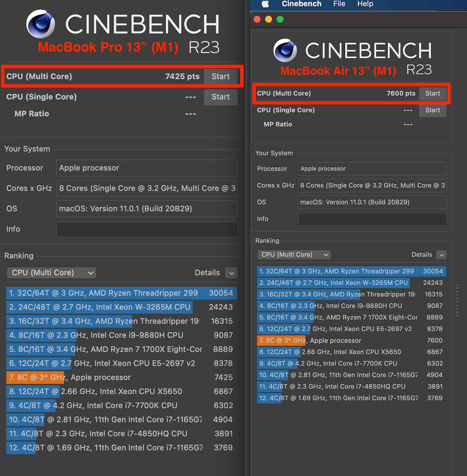Select Core i7-7700K row in MacBook Pro ranking
The image size is (467, 476).
[122, 406]
